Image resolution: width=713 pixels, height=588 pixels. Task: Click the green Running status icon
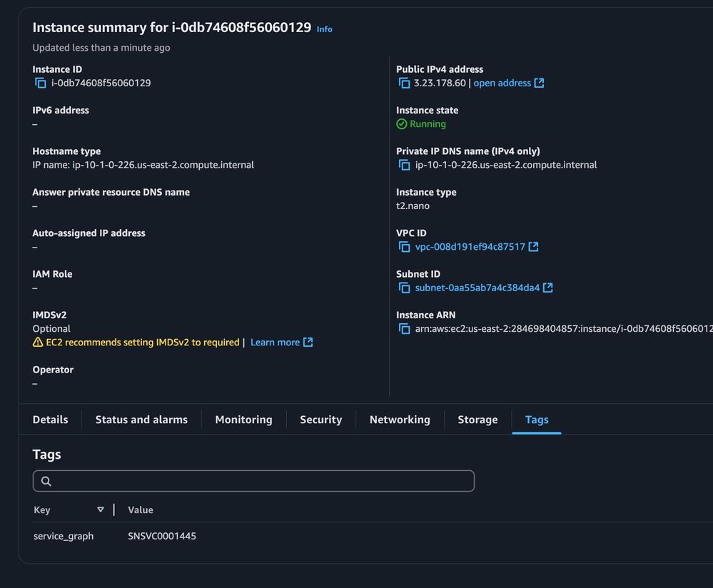(401, 124)
